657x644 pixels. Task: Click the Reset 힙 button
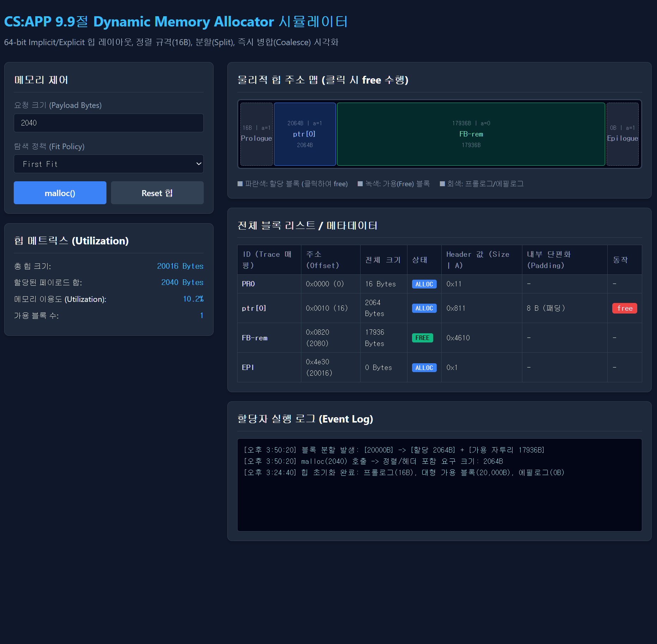[x=157, y=193]
